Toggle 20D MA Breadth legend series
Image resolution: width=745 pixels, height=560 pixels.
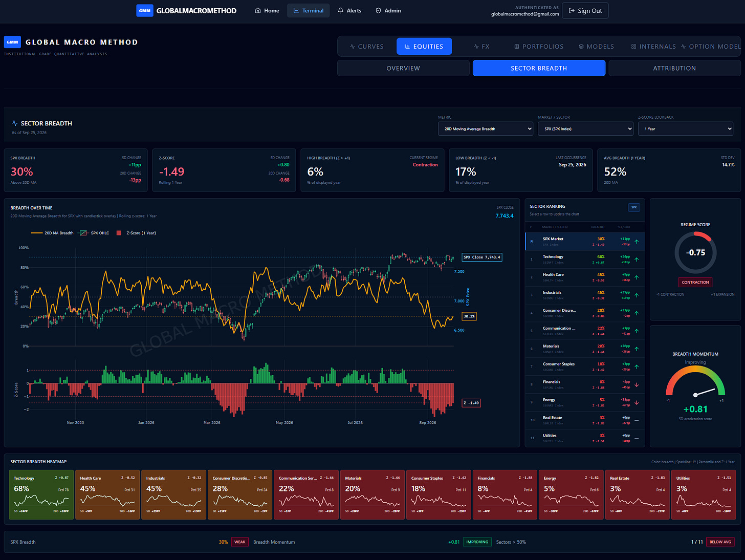pyautogui.click(x=52, y=233)
